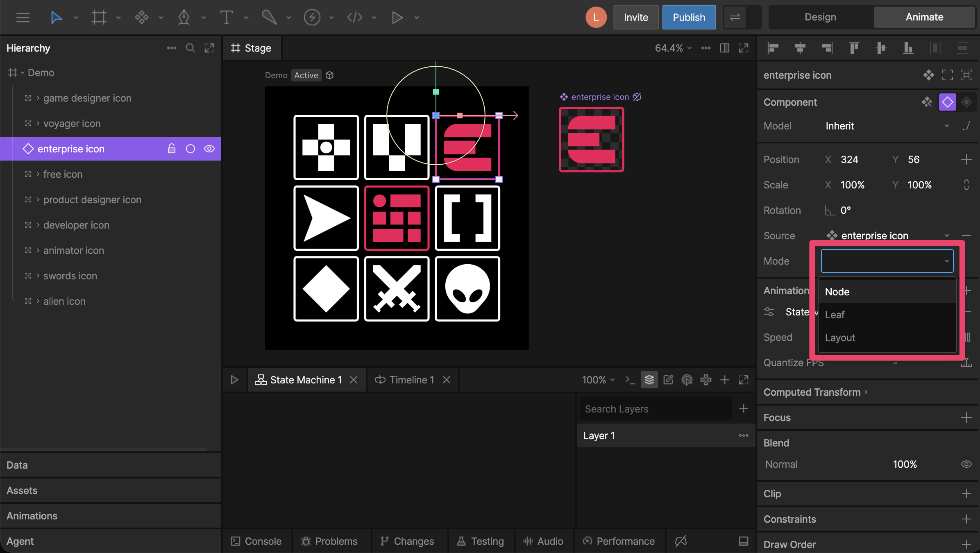980x553 pixels.
Task: Pop out the Hierarchy panel
Action: point(209,48)
